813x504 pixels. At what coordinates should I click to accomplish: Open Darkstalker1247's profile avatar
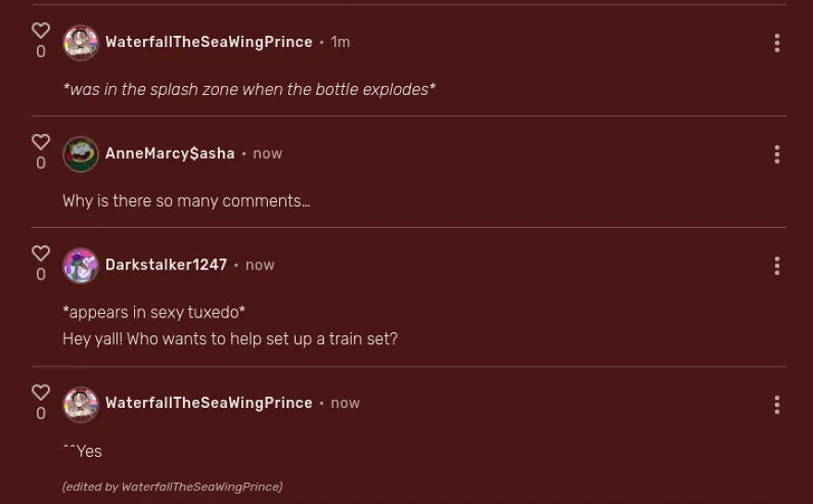tap(80, 265)
